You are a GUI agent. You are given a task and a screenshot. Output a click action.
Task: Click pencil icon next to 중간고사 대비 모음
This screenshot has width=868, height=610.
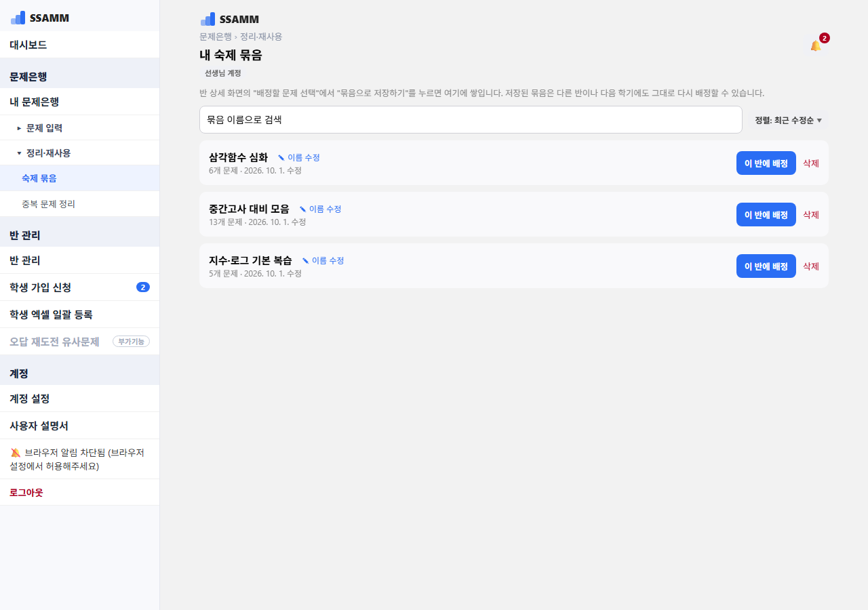(x=303, y=209)
